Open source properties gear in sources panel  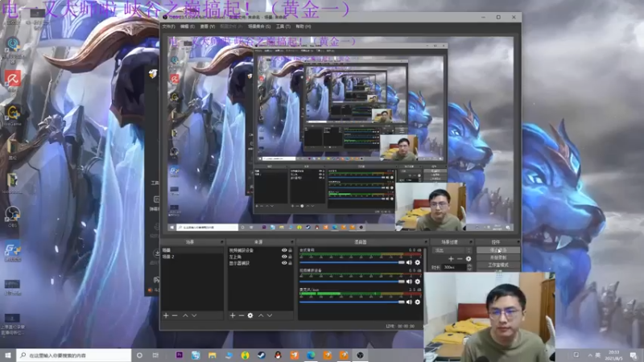[250, 315]
